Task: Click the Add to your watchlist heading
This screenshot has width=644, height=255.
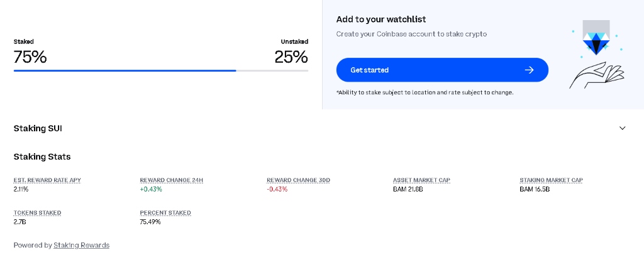Action: (381, 19)
